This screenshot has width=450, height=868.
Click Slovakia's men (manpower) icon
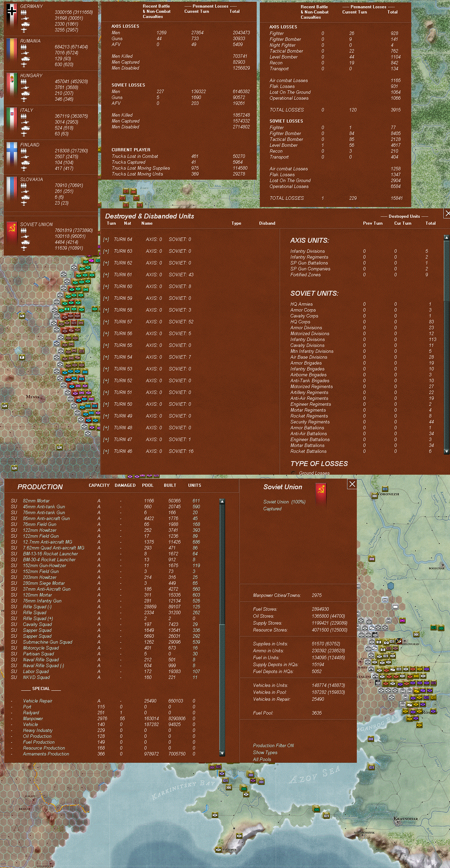pos(24,185)
